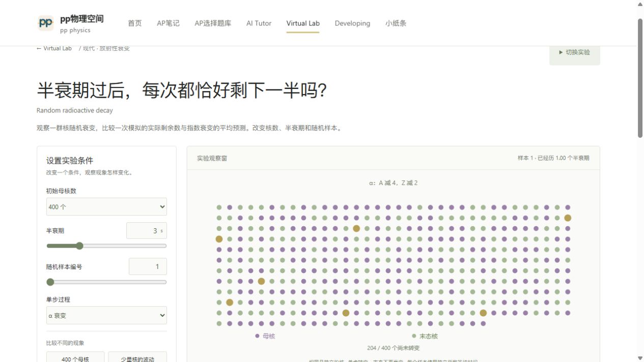Click the pp logo icon
Image resolution: width=644 pixels, height=362 pixels.
pyautogui.click(x=45, y=23)
